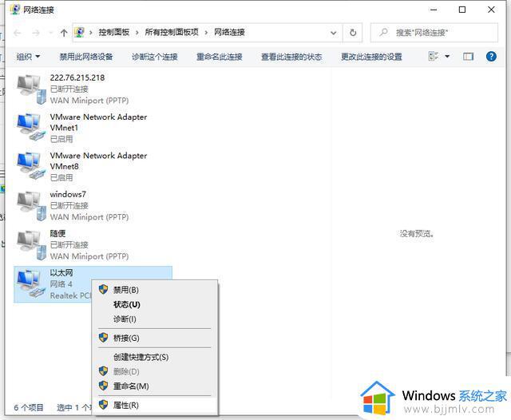Screen dimensions: 511x420
Task: Expand the chevron after 所有控制面板项
Action: pyautogui.click(x=206, y=33)
